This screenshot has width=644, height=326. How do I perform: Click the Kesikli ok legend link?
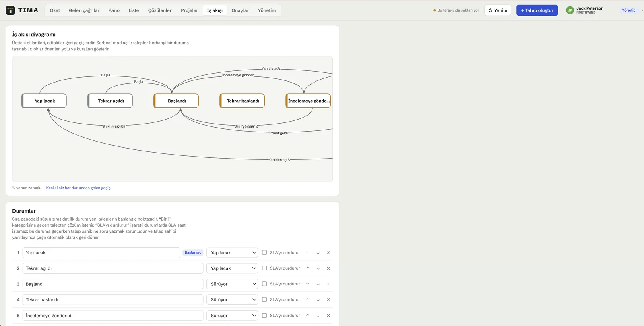(x=78, y=188)
